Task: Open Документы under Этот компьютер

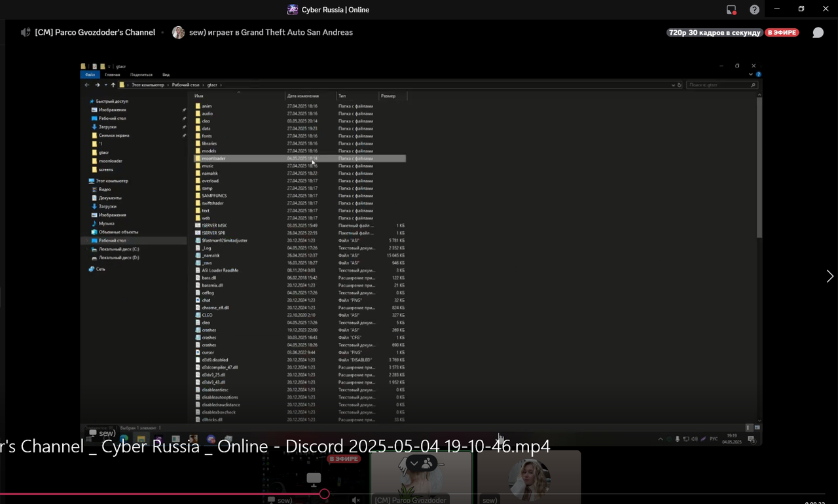Action: [x=110, y=198]
